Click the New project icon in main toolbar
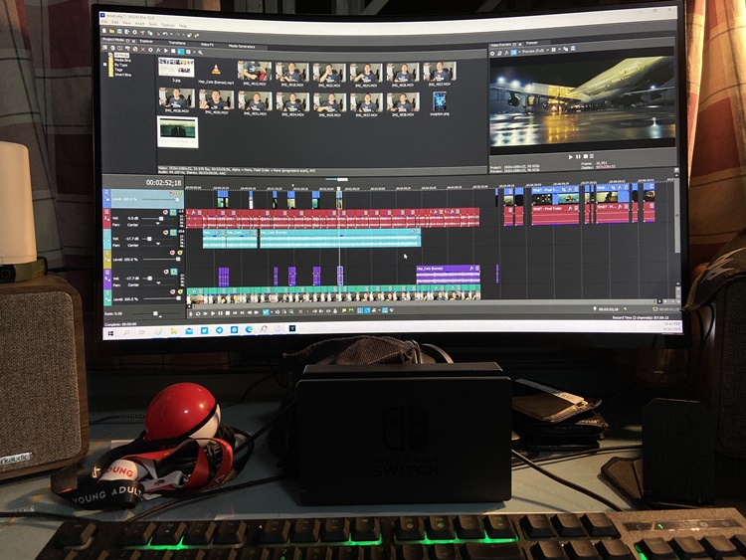 click(104, 31)
